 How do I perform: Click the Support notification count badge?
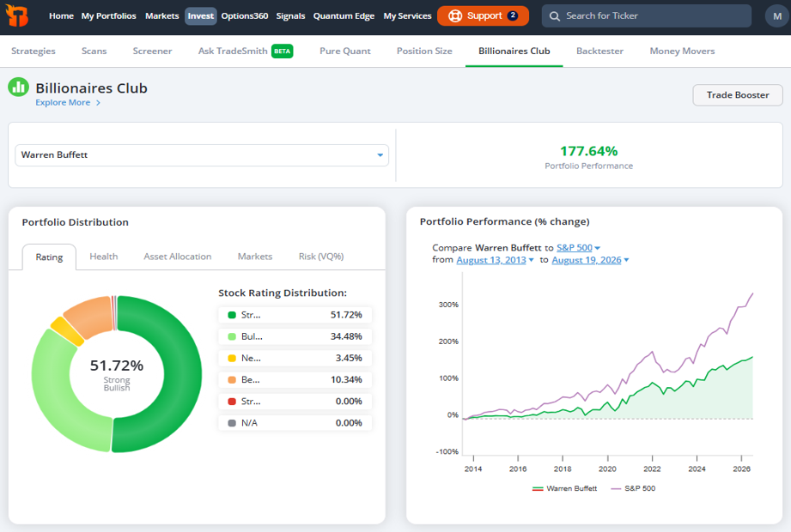pyautogui.click(x=513, y=15)
